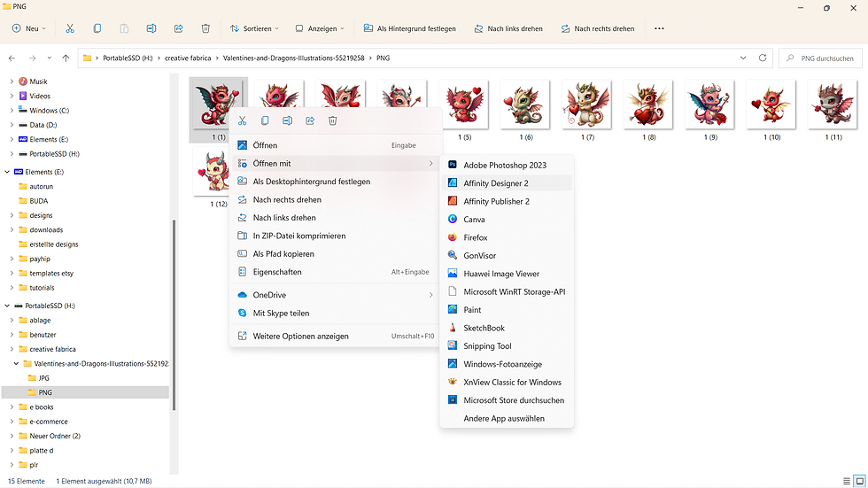
Task: Click the Rename icon in the top toolbar
Action: [151, 28]
